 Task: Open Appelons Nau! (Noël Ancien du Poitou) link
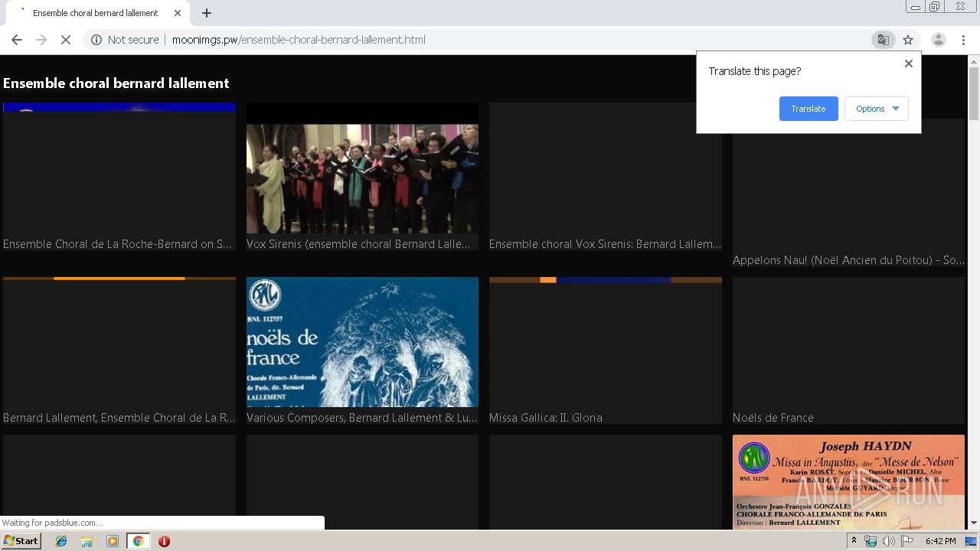click(x=848, y=260)
